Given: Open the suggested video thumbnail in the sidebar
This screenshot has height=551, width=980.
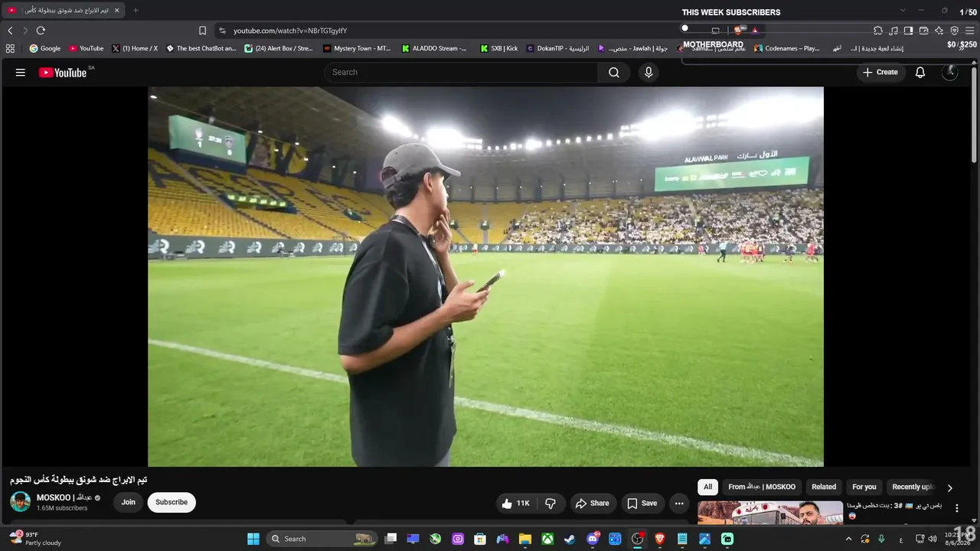Looking at the screenshot, I should (770, 513).
